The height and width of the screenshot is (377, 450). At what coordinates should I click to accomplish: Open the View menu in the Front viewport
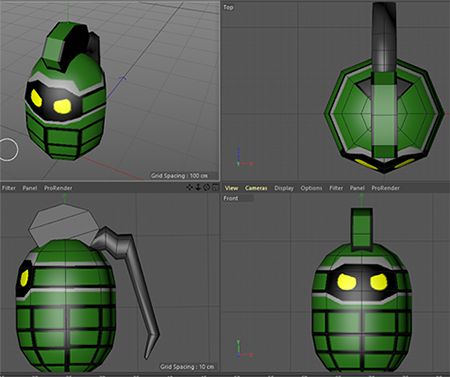[231, 188]
